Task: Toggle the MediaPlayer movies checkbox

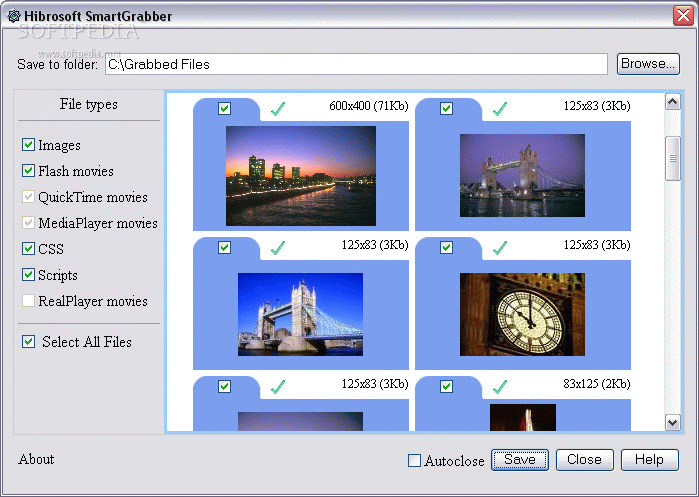Action: click(x=29, y=222)
